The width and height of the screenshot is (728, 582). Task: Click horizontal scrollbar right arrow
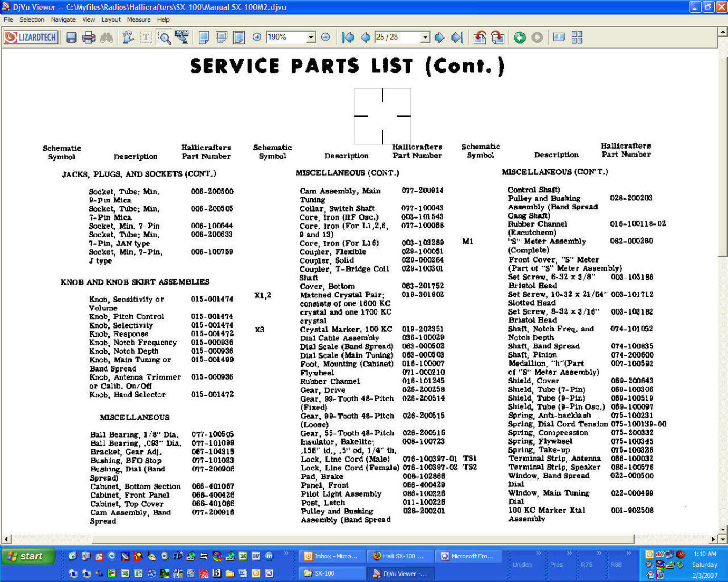click(x=714, y=539)
